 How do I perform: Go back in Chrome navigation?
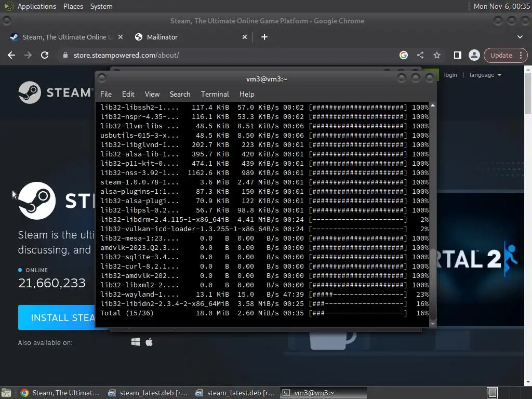tap(11, 55)
